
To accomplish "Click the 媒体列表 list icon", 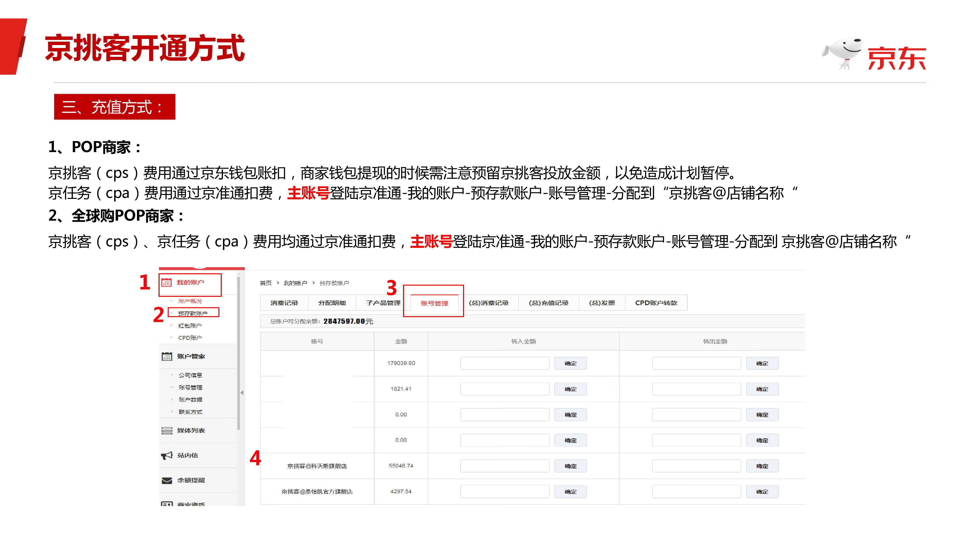I will click(167, 431).
